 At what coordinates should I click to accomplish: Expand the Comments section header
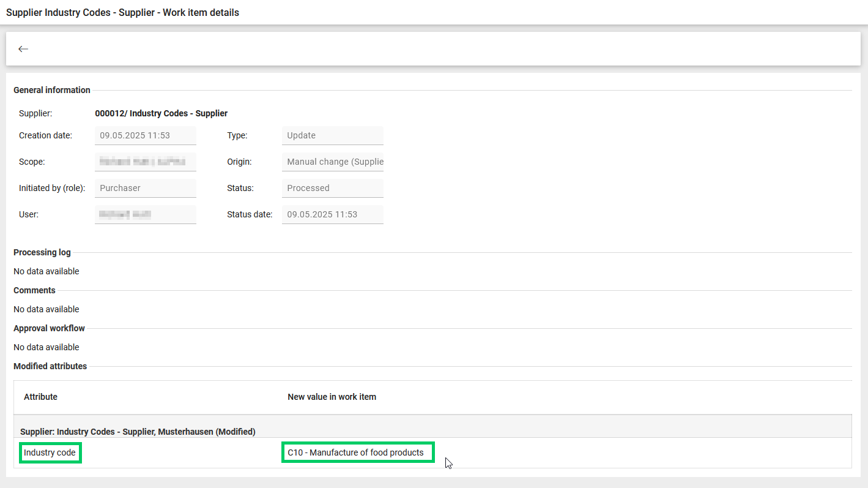[x=34, y=290]
